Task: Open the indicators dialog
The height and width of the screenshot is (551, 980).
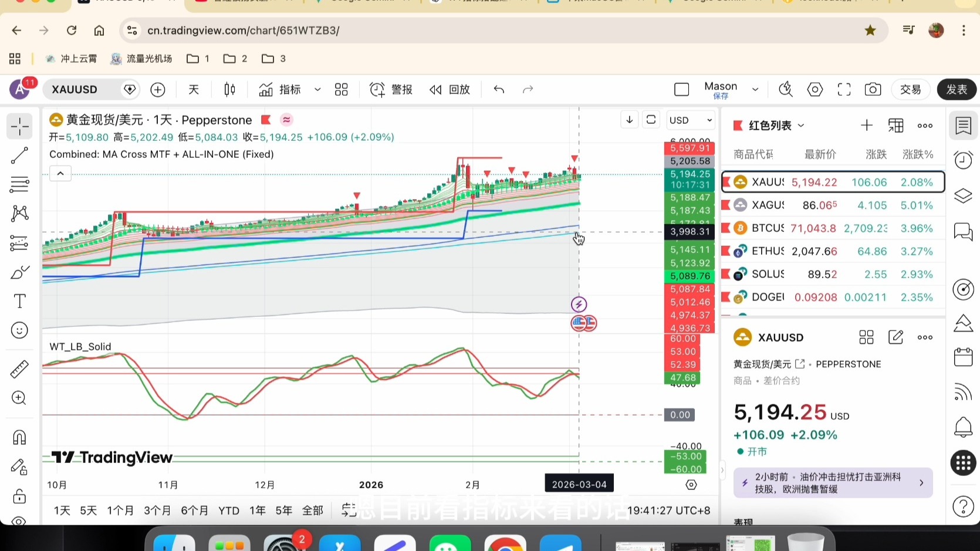Action: click(x=280, y=90)
